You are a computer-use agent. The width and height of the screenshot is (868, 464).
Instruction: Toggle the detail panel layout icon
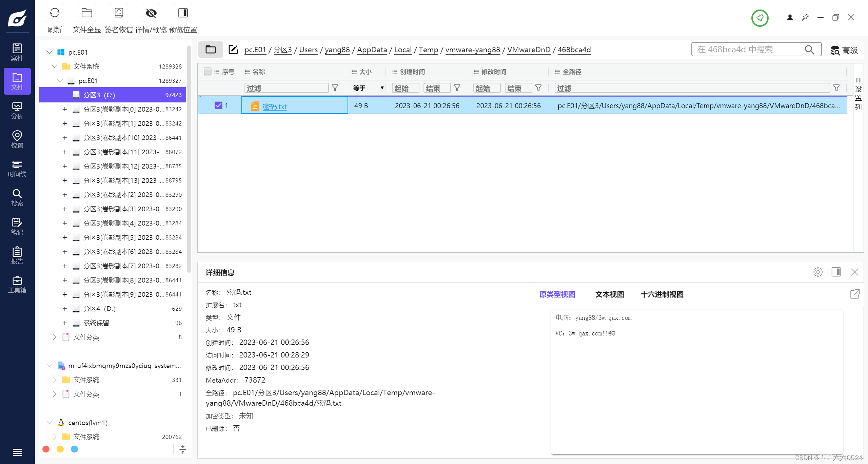pyautogui.click(x=836, y=272)
